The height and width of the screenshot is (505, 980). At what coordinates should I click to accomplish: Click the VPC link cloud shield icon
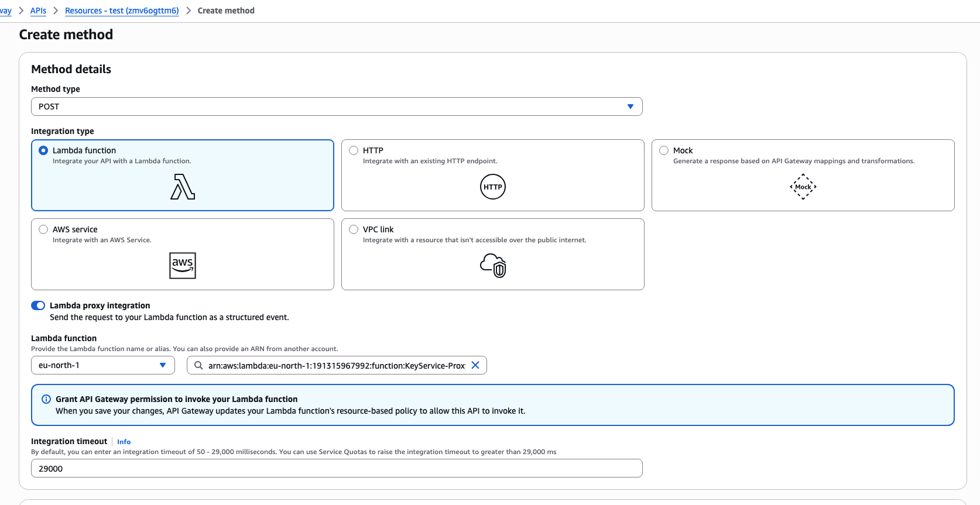coord(493,266)
